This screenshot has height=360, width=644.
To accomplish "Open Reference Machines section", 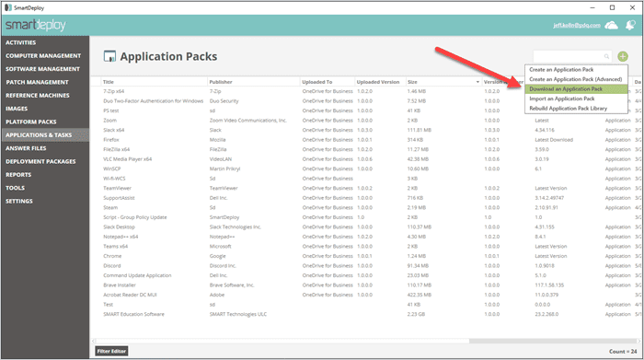I will click(x=38, y=96).
